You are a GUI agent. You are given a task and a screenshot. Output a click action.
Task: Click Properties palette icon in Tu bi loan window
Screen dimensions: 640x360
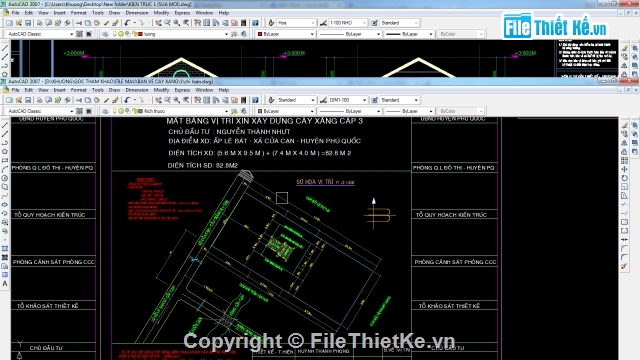(x=197, y=100)
